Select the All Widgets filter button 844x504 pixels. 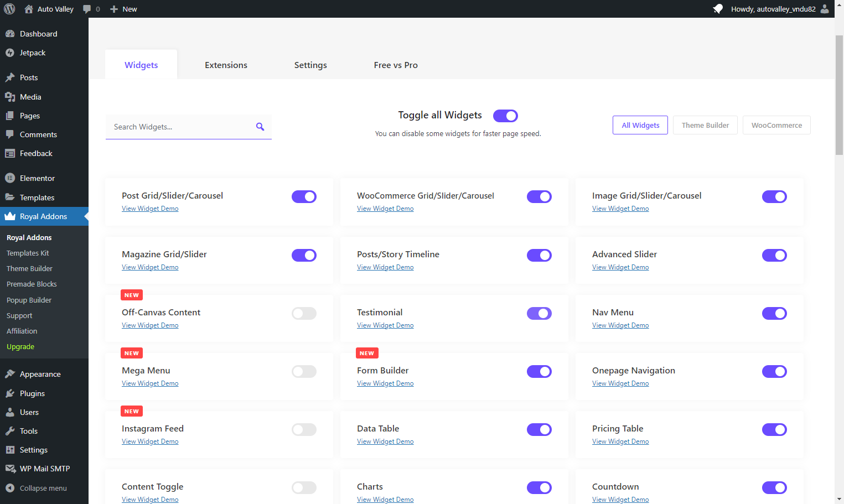(640, 125)
